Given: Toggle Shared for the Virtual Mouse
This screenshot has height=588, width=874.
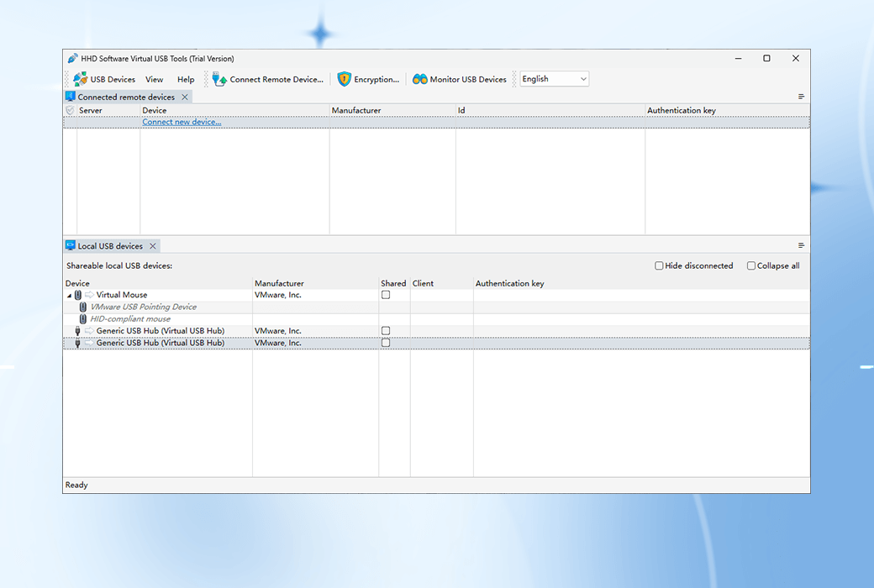Looking at the screenshot, I should point(386,295).
